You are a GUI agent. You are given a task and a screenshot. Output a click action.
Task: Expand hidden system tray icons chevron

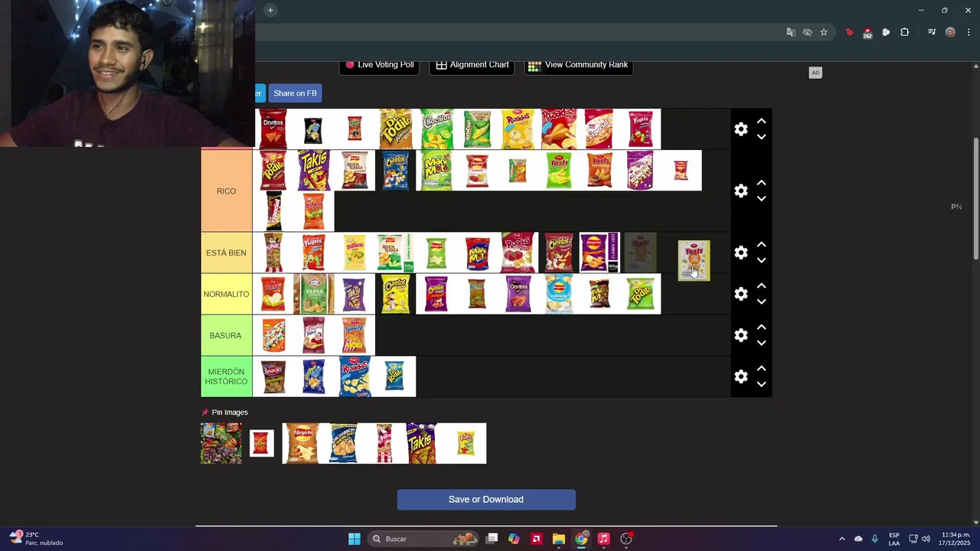point(841,539)
